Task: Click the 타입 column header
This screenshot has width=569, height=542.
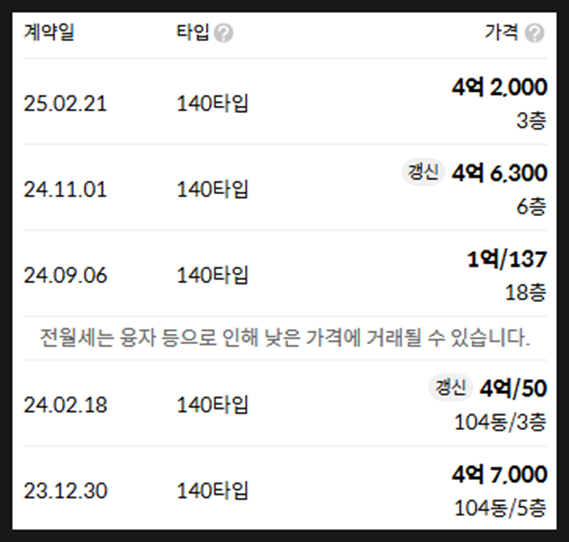Action: [193, 32]
